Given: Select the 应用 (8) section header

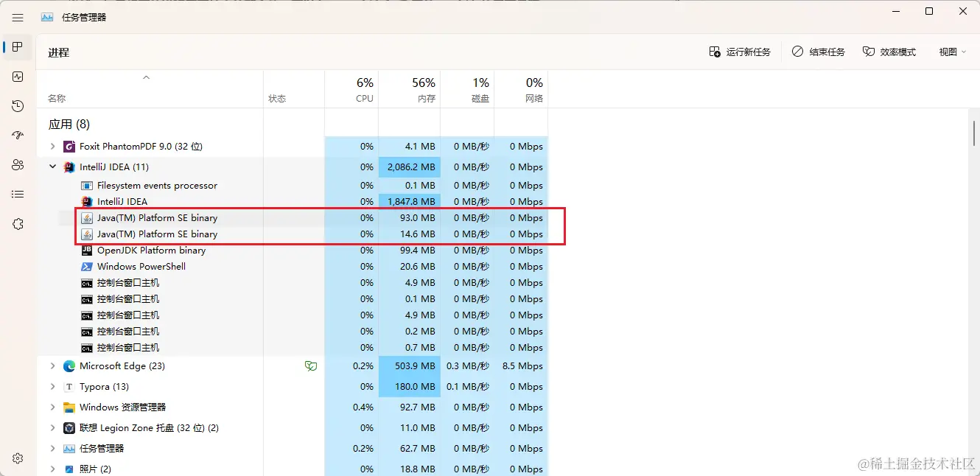Looking at the screenshot, I should tap(69, 125).
